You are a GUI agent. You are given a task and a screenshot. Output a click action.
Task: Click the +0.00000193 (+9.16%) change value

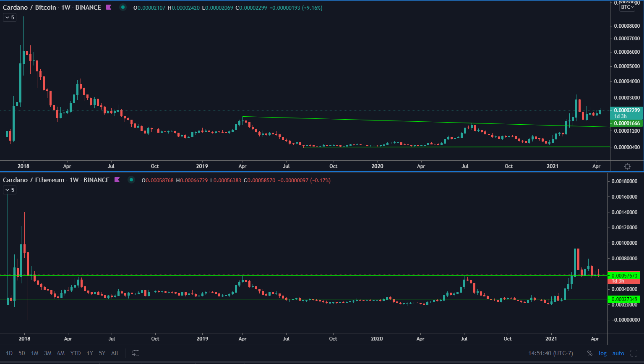[296, 8]
